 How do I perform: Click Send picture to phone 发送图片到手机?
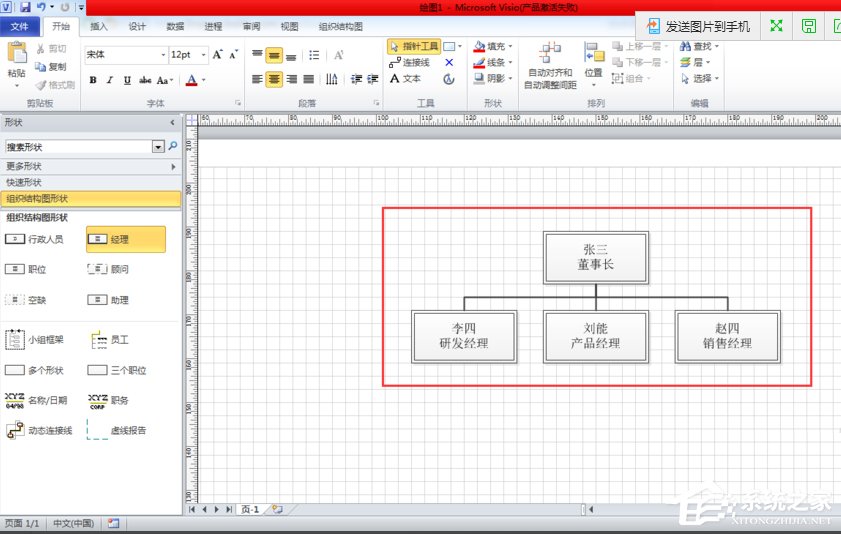[x=698, y=26]
